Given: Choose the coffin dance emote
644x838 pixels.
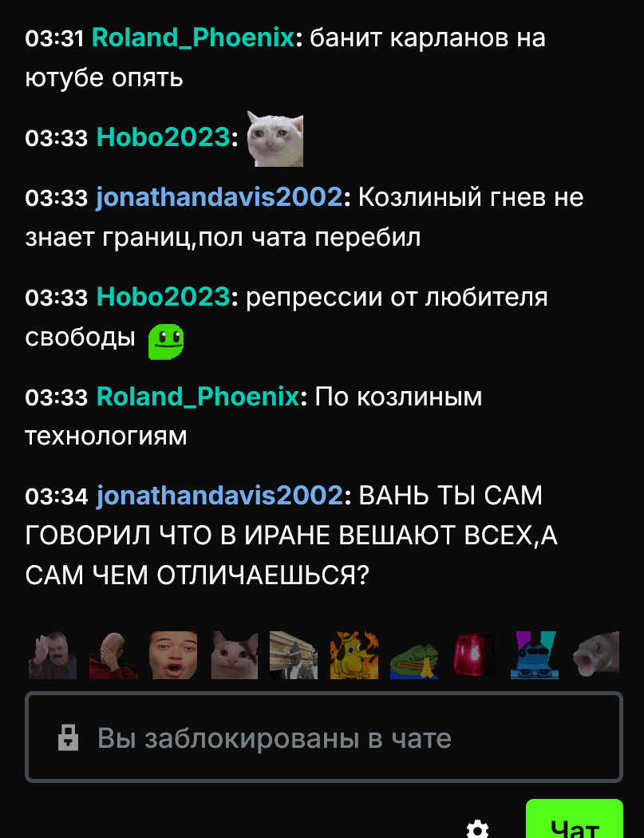Looking at the screenshot, I should point(294,655).
